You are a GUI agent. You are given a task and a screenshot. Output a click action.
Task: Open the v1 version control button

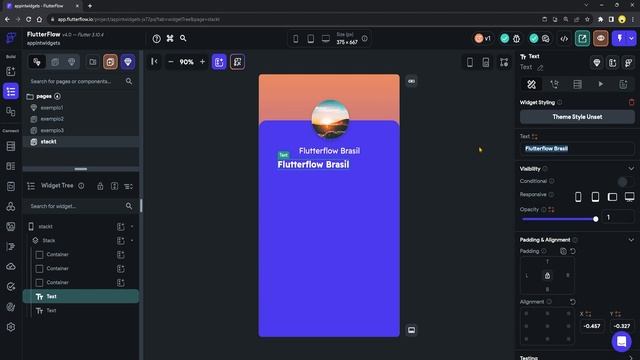482,38
